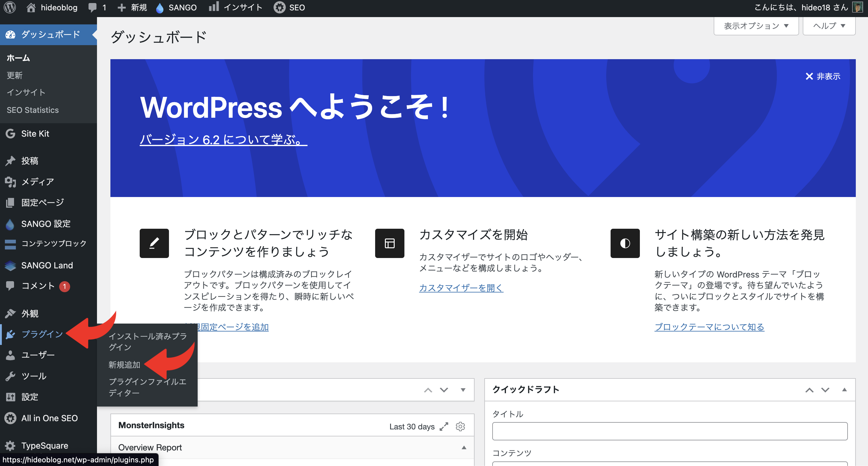Open the 表示オプション dropdown
The width and height of the screenshot is (868, 466).
(x=756, y=26)
